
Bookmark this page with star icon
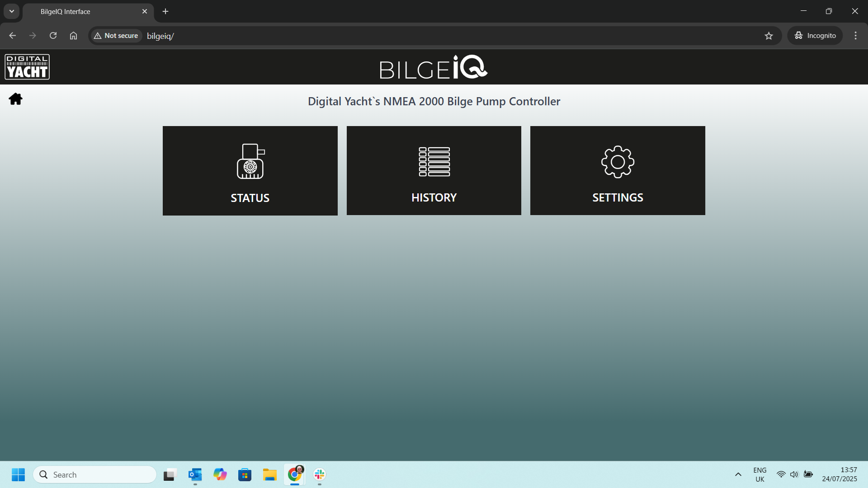769,36
